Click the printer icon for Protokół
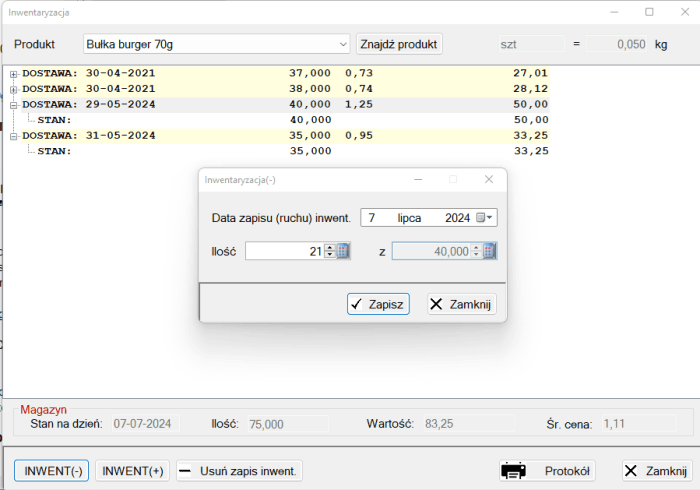The image size is (700, 490). tap(514, 471)
